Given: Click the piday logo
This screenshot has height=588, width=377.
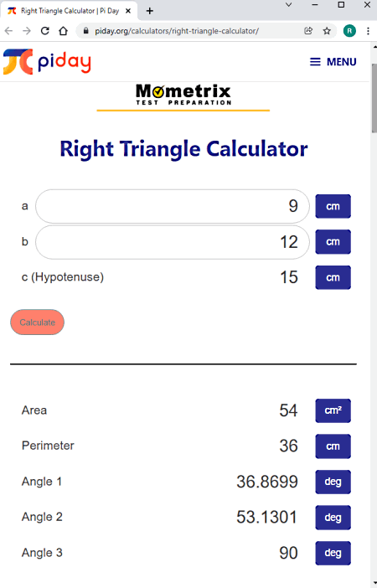Looking at the screenshot, I should point(47,62).
